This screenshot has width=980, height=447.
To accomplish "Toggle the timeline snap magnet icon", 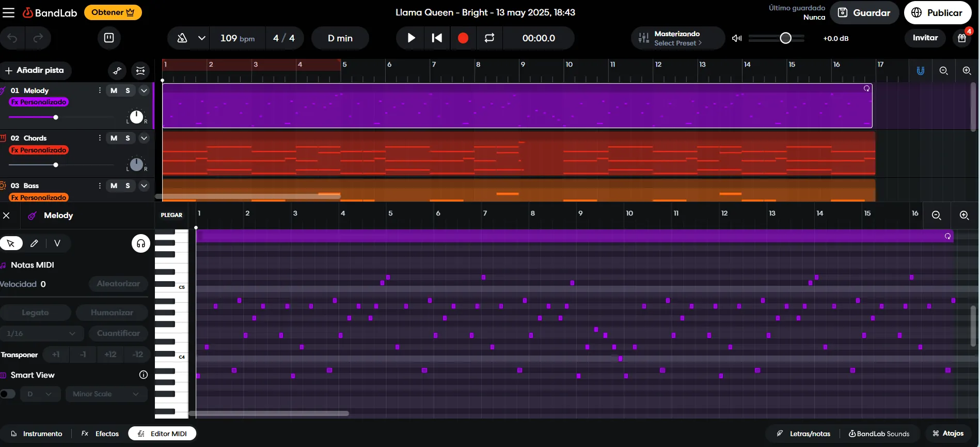I will point(920,71).
